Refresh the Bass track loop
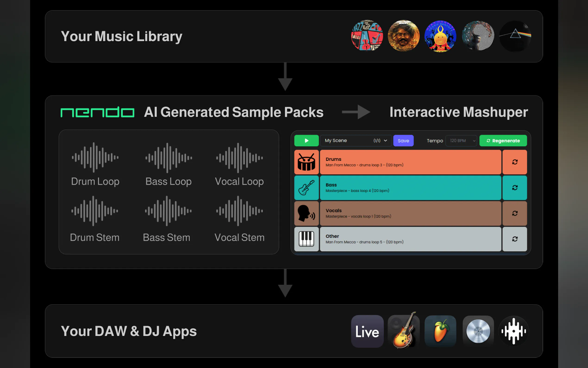Screen dimensions: 588x368 515,188
